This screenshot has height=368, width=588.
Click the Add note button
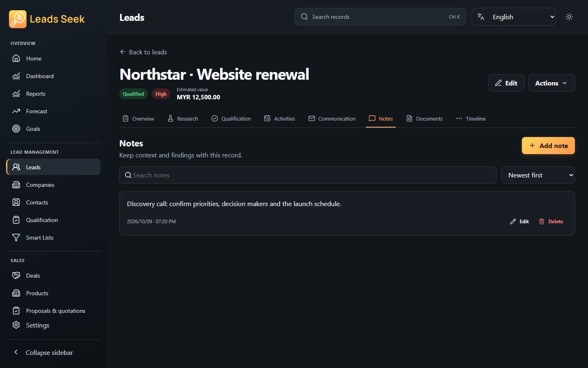coord(548,146)
